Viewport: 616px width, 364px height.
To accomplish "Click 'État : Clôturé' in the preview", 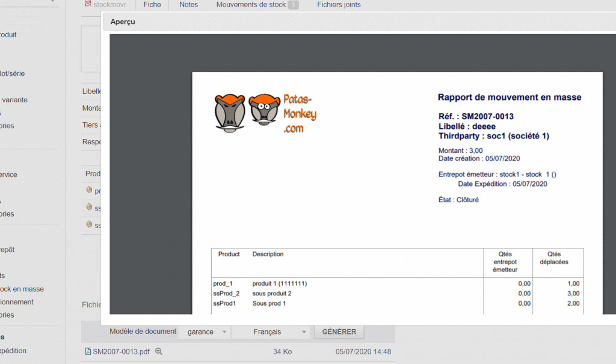I will coord(458,200).
